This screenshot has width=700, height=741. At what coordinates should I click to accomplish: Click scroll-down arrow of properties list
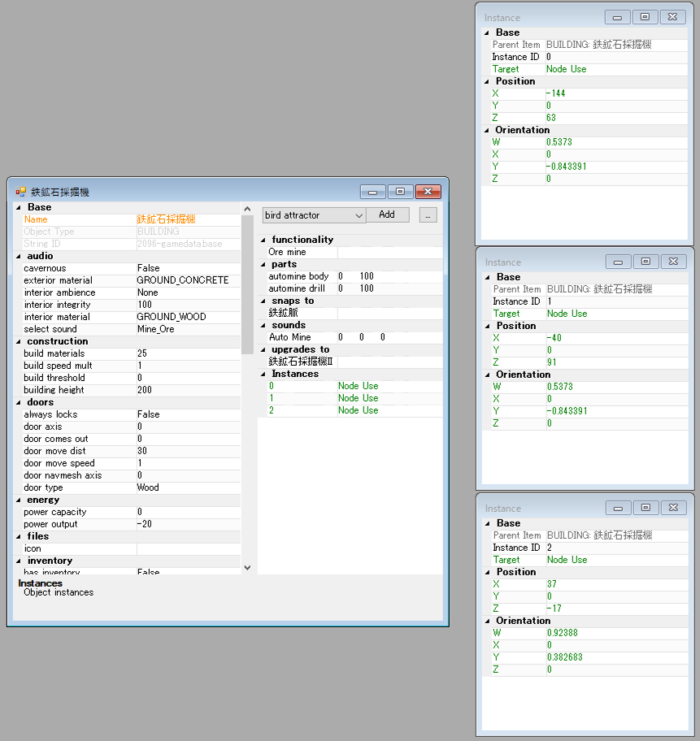(x=247, y=568)
